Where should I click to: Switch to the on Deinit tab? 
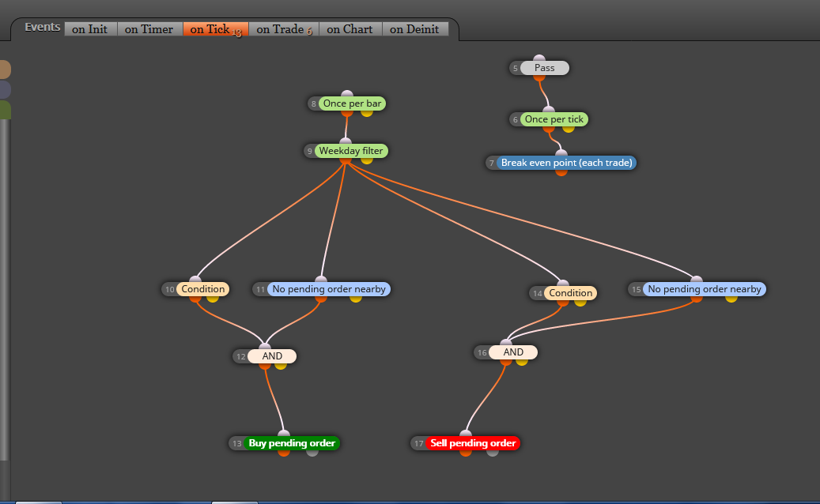(414, 29)
